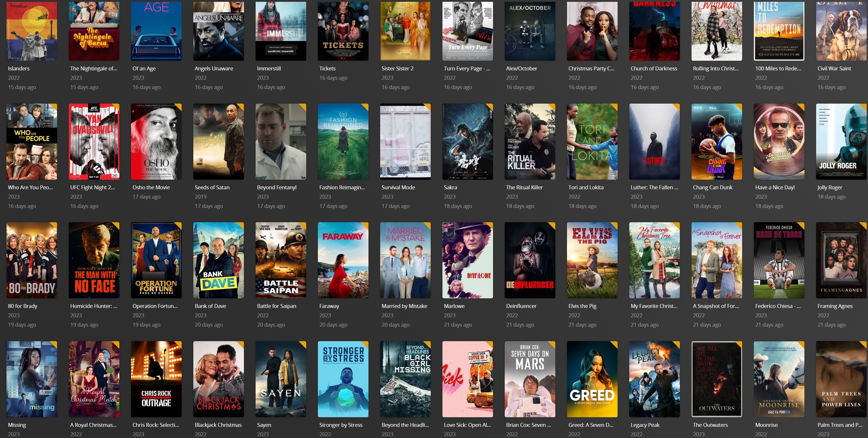
Task: Open the Sayen poster
Action: click(281, 379)
